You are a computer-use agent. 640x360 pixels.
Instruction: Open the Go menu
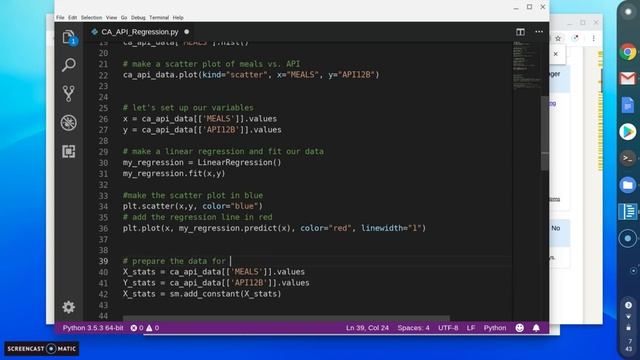[x=124, y=18]
